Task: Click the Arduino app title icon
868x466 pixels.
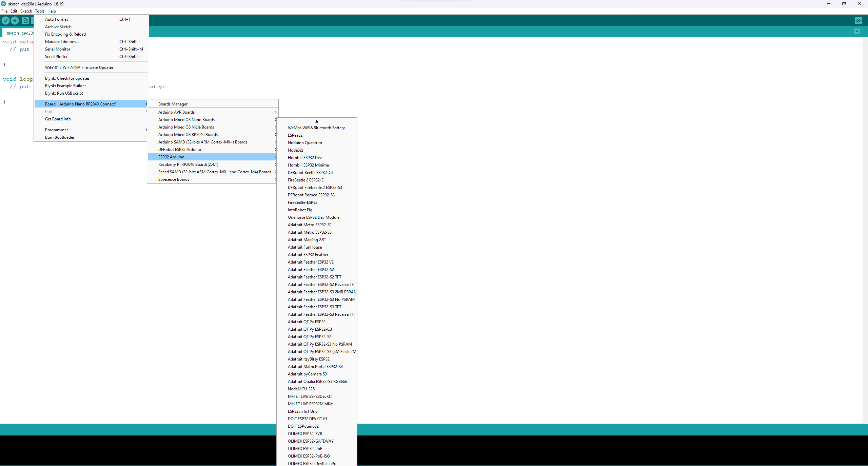Action: coord(4,4)
